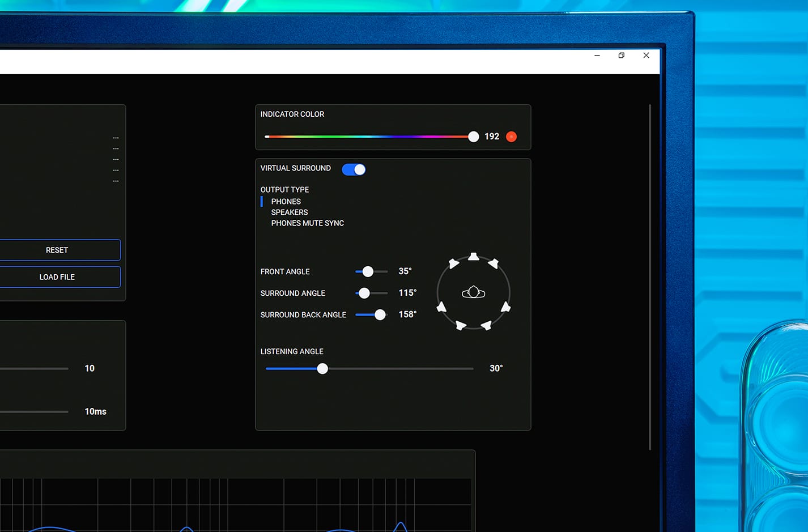Click the RESET button

[57, 250]
